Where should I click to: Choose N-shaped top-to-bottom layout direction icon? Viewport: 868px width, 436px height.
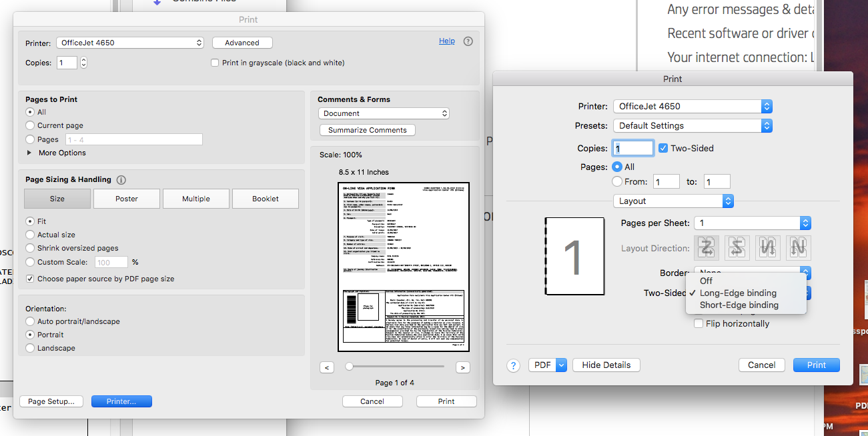coord(798,248)
